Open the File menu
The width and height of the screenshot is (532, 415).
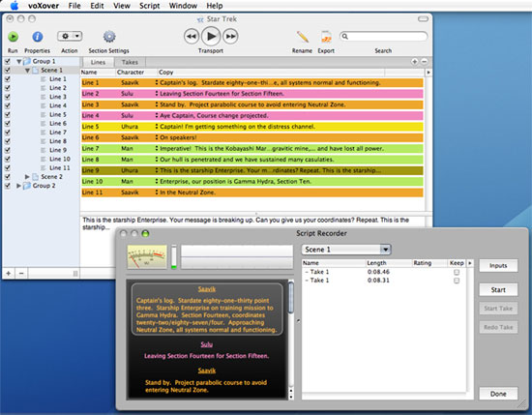coord(74,6)
